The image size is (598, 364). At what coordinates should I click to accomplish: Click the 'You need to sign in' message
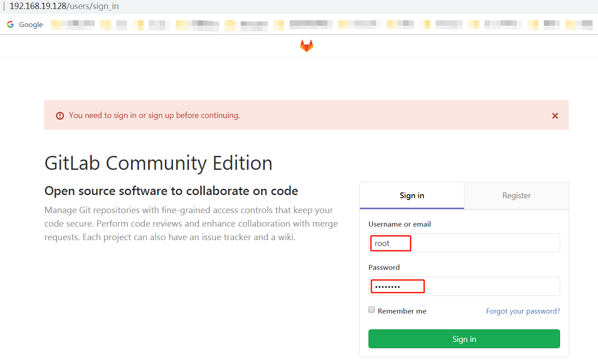[x=154, y=115]
